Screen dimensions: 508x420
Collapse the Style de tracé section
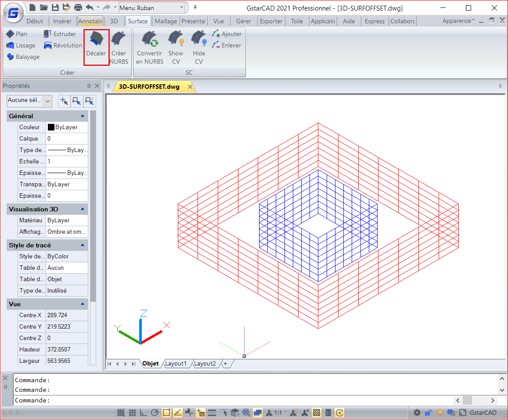tap(82, 245)
